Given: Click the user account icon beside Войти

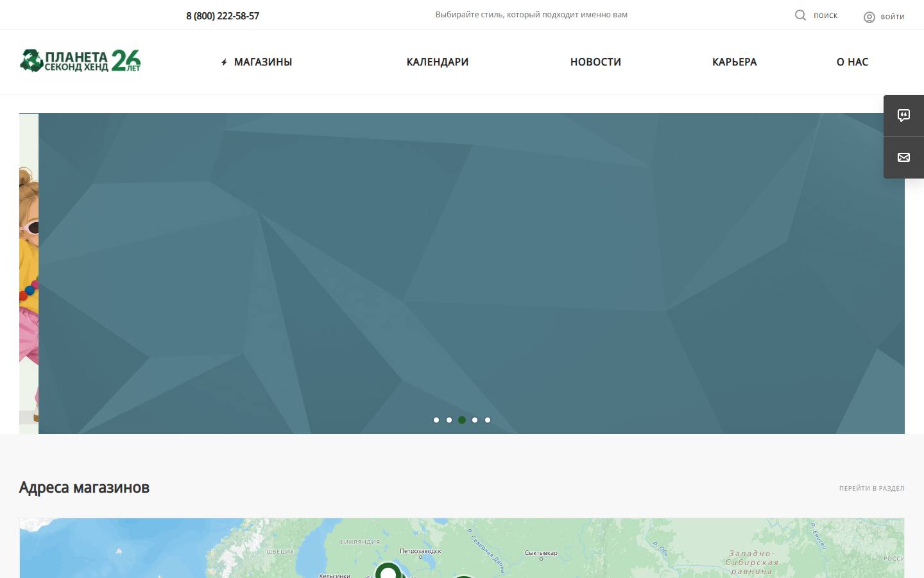Looking at the screenshot, I should tap(869, 17).
